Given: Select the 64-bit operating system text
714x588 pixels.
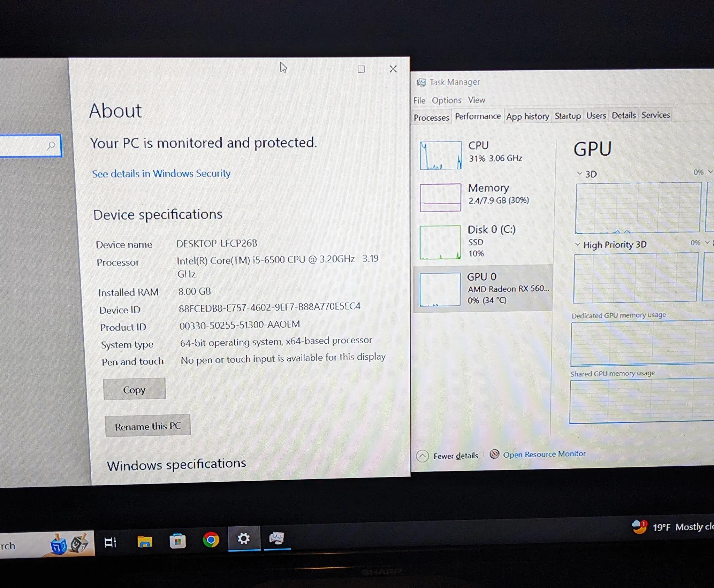Looking at the screenshot, I should click(276, 341).
